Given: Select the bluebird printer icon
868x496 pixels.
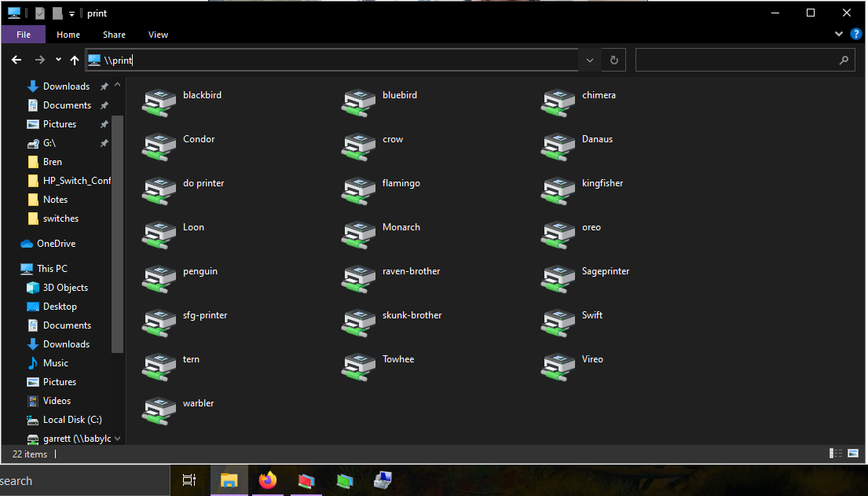Looking at the screenshot, I should tap(359, 103).
